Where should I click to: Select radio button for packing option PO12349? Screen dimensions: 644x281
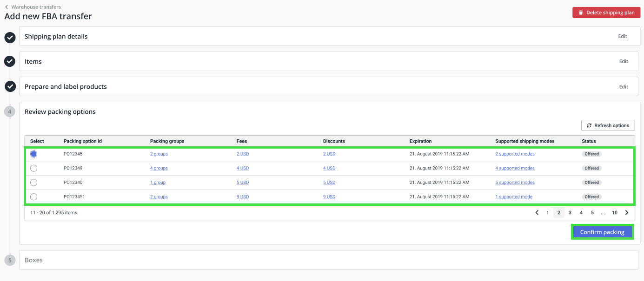[33, 168]
